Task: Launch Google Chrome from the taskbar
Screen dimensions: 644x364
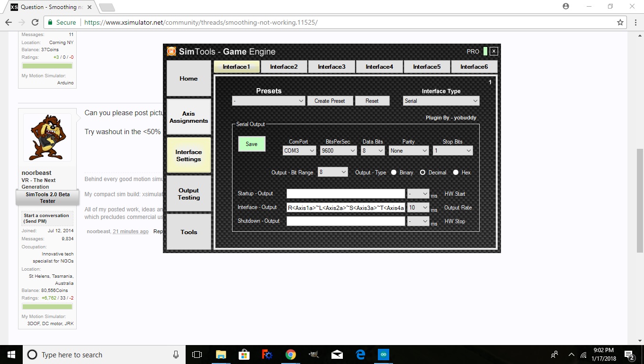Action: coord(290,355)
